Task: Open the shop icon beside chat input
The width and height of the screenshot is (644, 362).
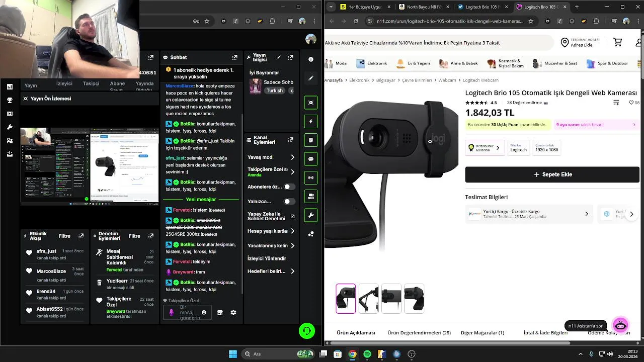Action: point(220,312)
